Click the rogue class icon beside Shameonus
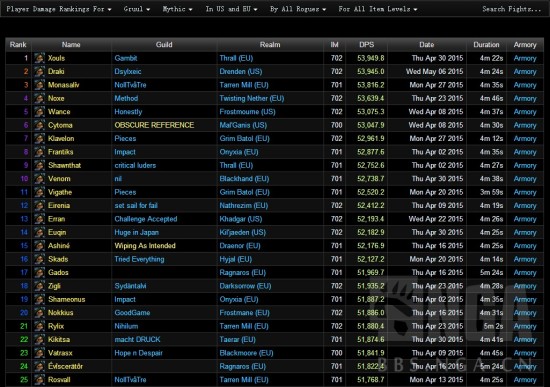The height and width of the screenshot is (387, 550). tap(40, 299)
